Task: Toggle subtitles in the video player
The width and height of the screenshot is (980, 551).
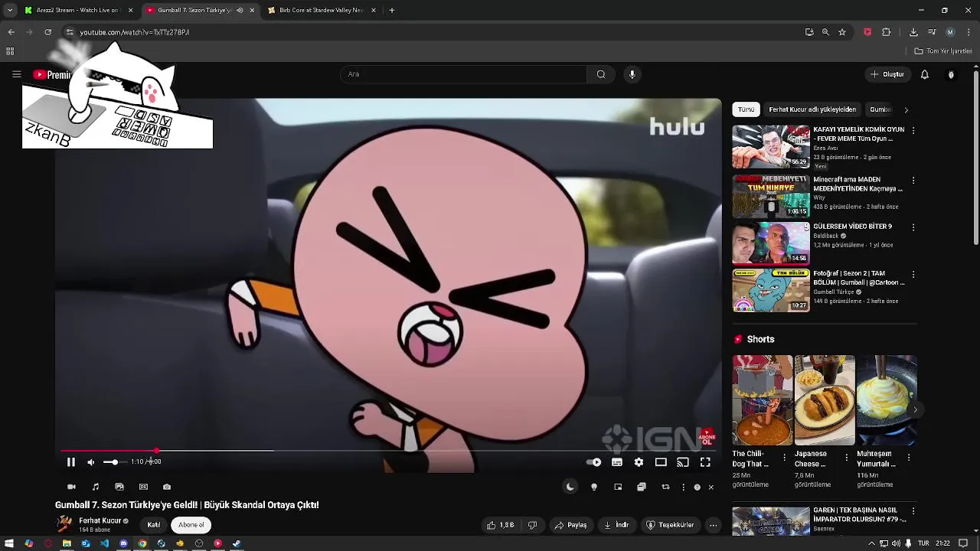Action: click(616, 462)
